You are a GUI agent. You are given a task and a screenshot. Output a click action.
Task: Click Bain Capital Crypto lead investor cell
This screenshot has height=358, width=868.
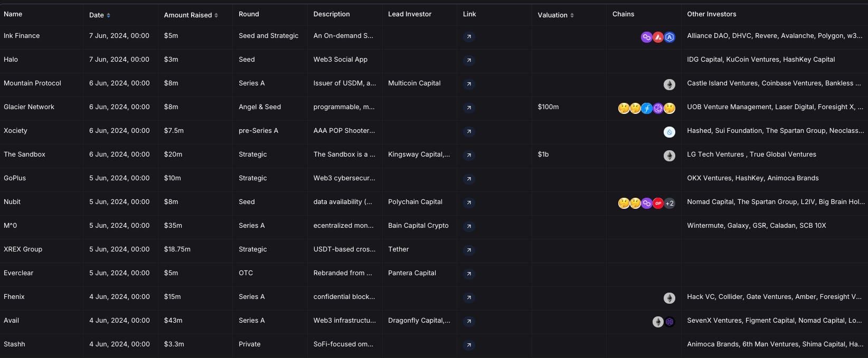418,226
